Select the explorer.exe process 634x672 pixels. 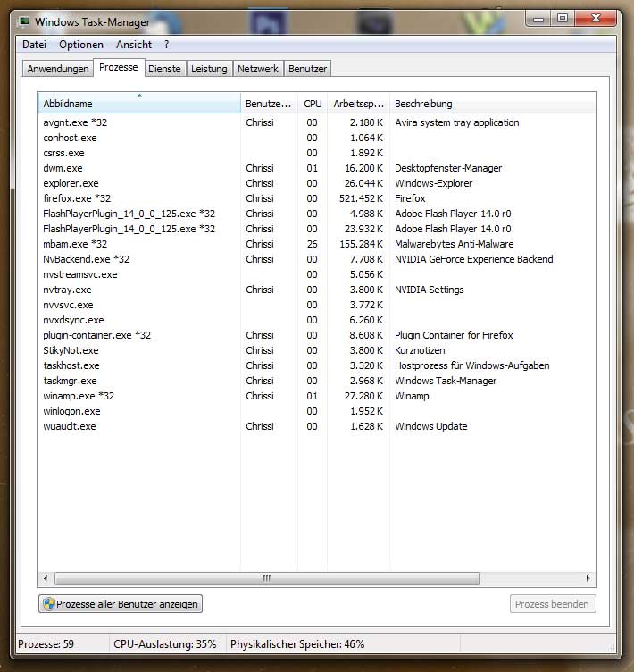317,183
